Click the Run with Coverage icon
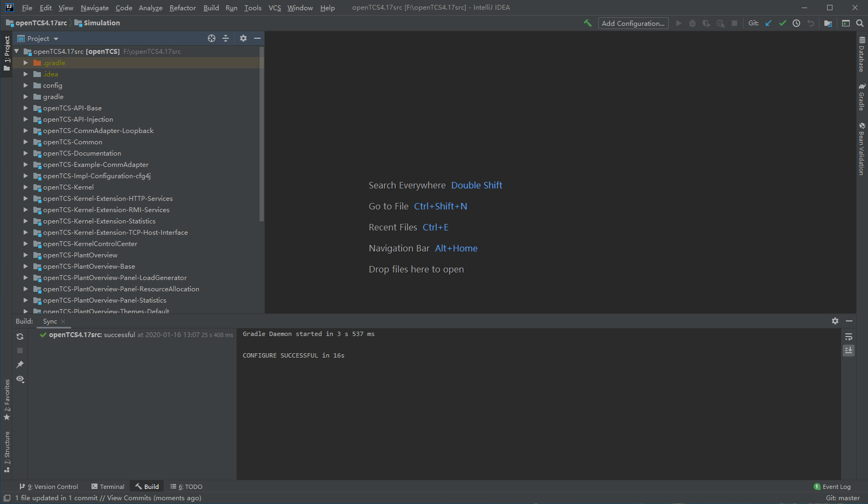868x504 pixels. click(x=706, y=23)
